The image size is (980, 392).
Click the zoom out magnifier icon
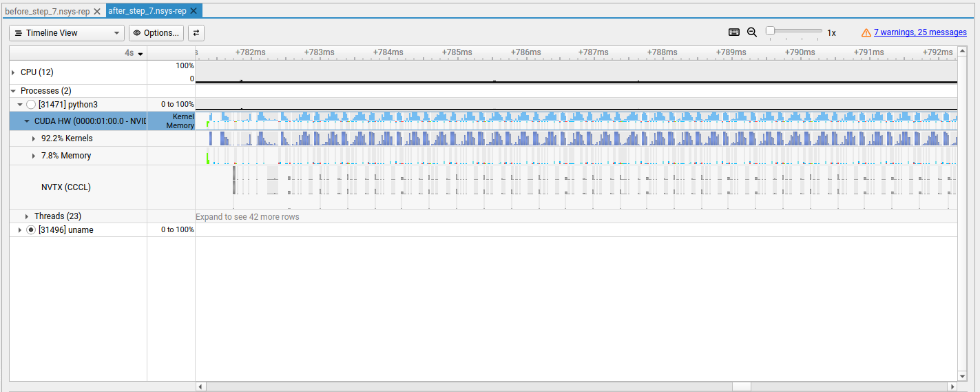(752, 32)
